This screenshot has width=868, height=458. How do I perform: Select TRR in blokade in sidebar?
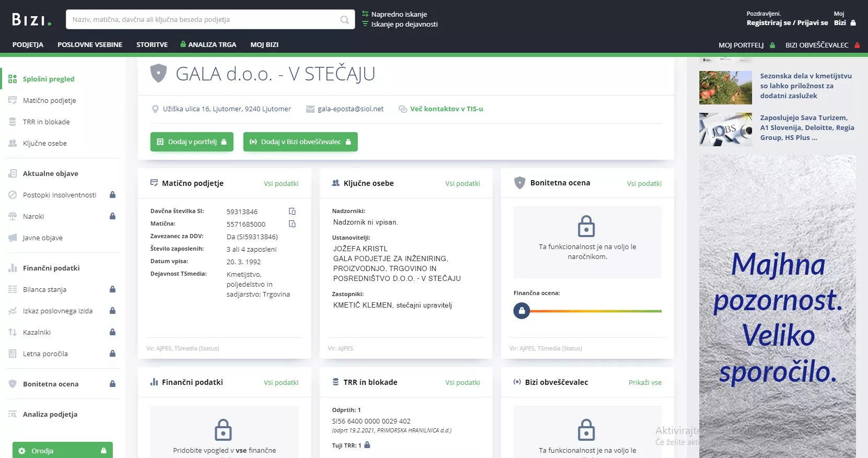[46, 122]
